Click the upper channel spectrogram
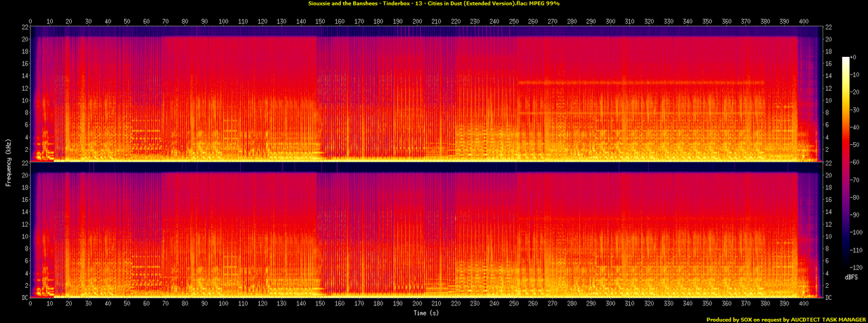 [427, 93]
